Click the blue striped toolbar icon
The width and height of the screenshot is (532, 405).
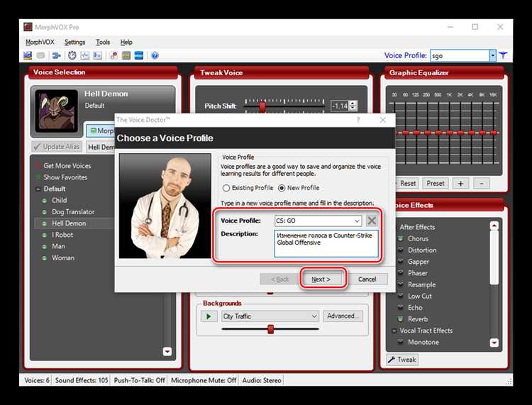pos(139,55)
